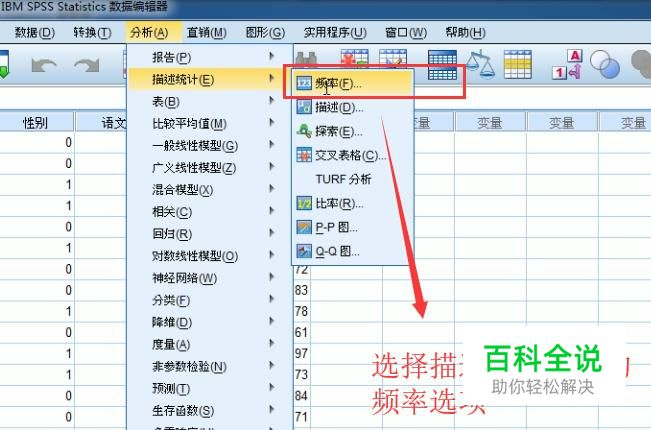Click the overlapping circles use sets icon
The height and width of the screenshot is (430, 651).
[605, 65]
